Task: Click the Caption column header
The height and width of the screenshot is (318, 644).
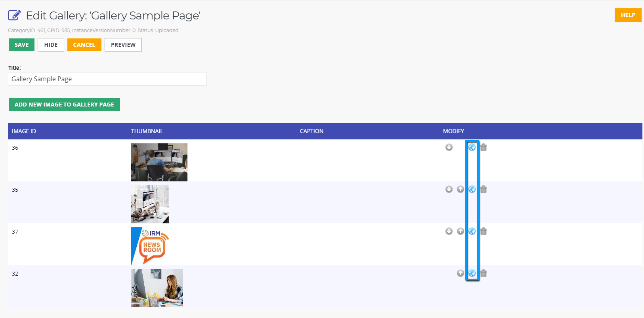Action: 311,131
